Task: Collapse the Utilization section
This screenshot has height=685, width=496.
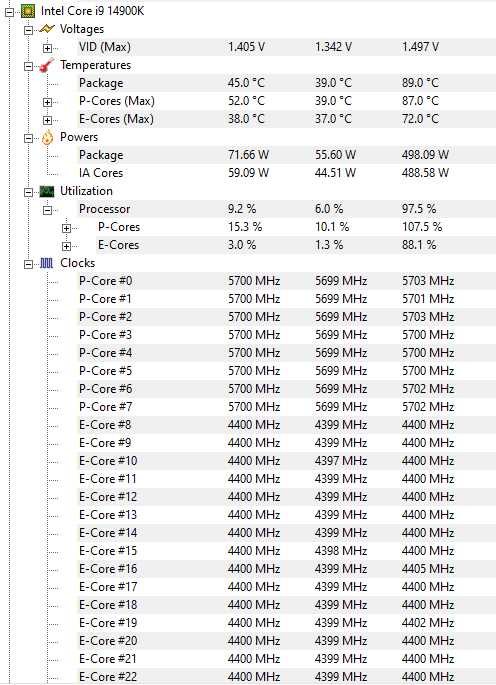Action: [28, 193]
